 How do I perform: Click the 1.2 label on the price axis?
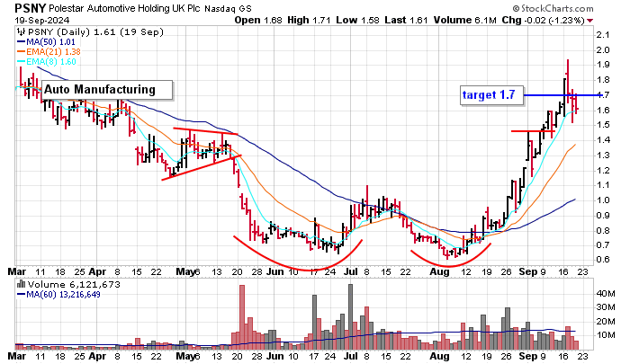click(603, 171)
